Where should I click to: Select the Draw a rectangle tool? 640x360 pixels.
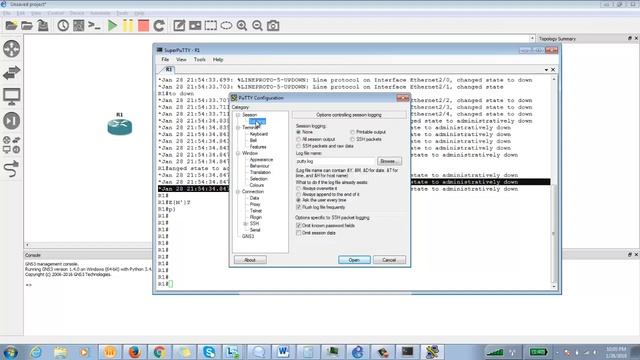(211, 26)
